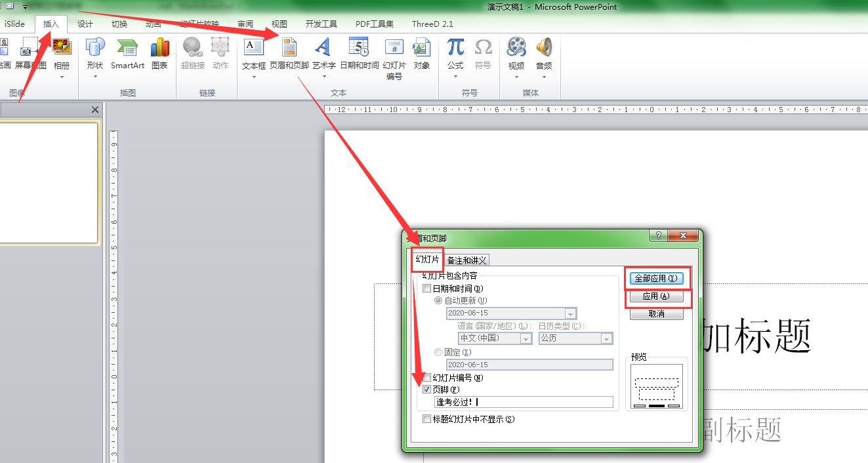Expand the WordArt dropdown arrow
Viewport: 868px width, 463px height.
(x=323, y=77)
